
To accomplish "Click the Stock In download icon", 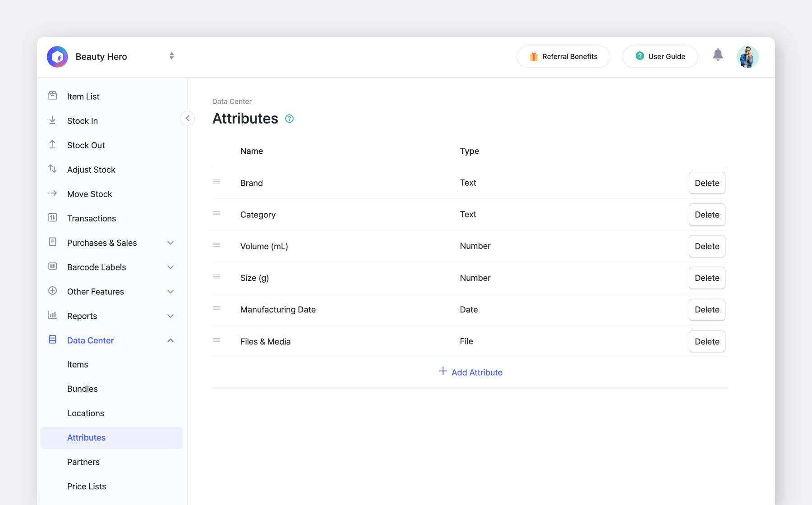I will [53, 120].
